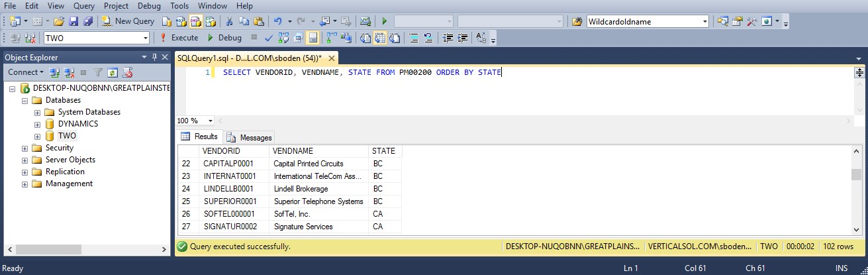Click the green Start arrow in top toolbar
Viewport: 868px width, 275px height.
[x=384, y=21]
